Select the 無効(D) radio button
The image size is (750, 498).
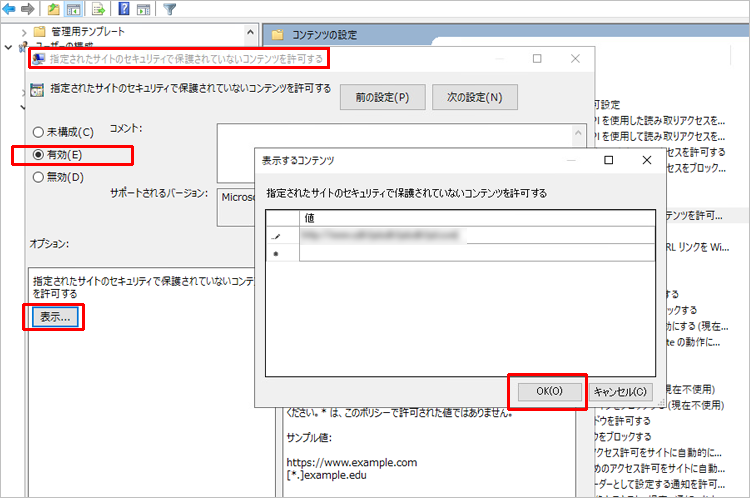tap(38, 178)
